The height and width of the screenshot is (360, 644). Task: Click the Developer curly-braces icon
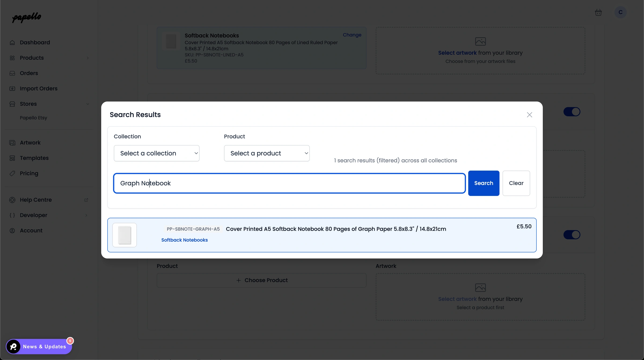pyautogui.click(x=12, y=215)
